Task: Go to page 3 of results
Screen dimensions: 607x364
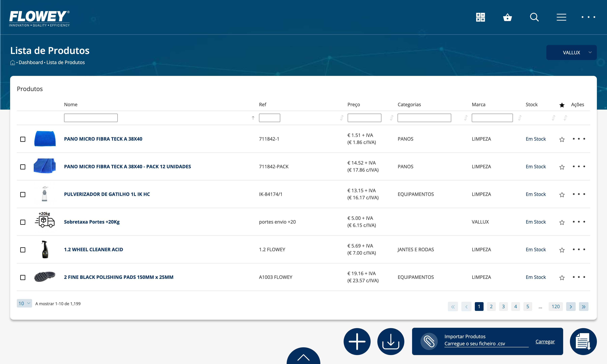Action: pyautogui.click(x=503, y=306)
